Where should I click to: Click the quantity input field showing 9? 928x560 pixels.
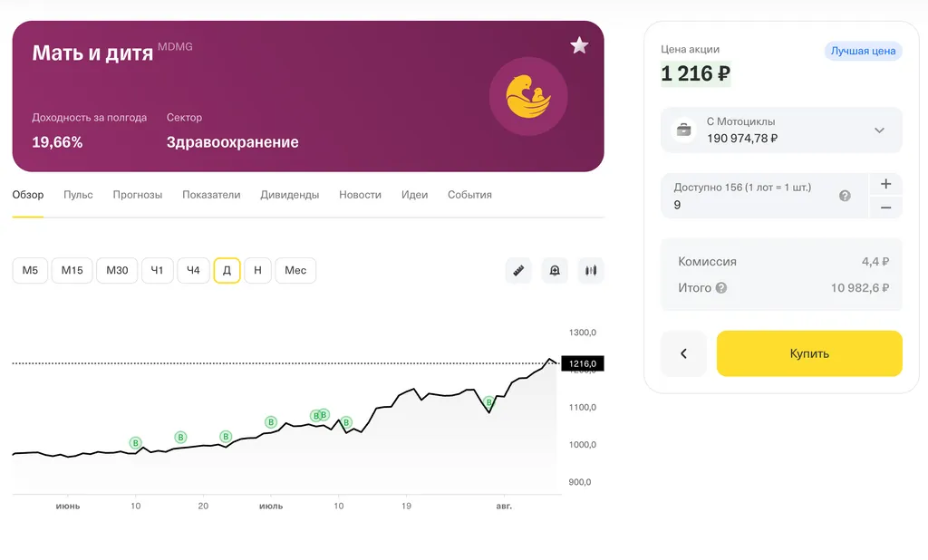[752, 205]
